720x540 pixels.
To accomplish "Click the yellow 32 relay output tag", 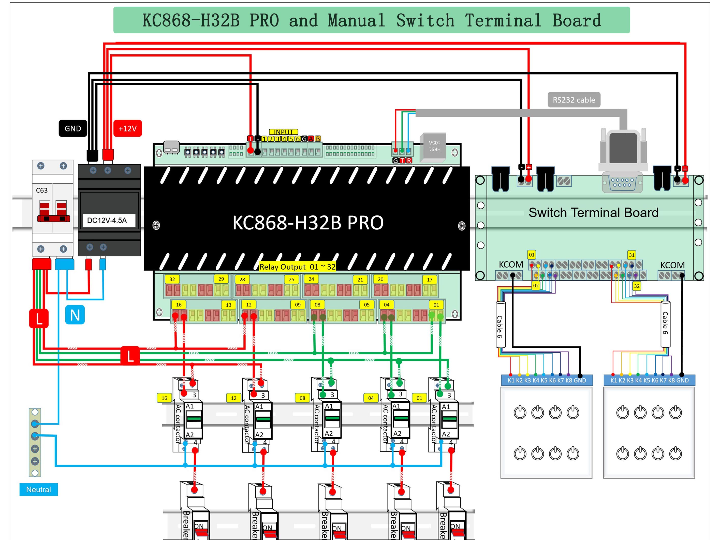I will 172,279.
